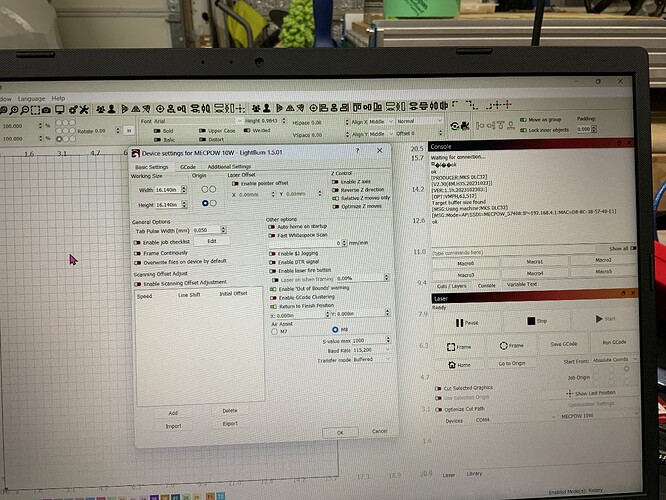The image size is (666, 500).
Task: Open the Baud Rate dropdown
Action: pyautogui.click(x=371, y=350)
